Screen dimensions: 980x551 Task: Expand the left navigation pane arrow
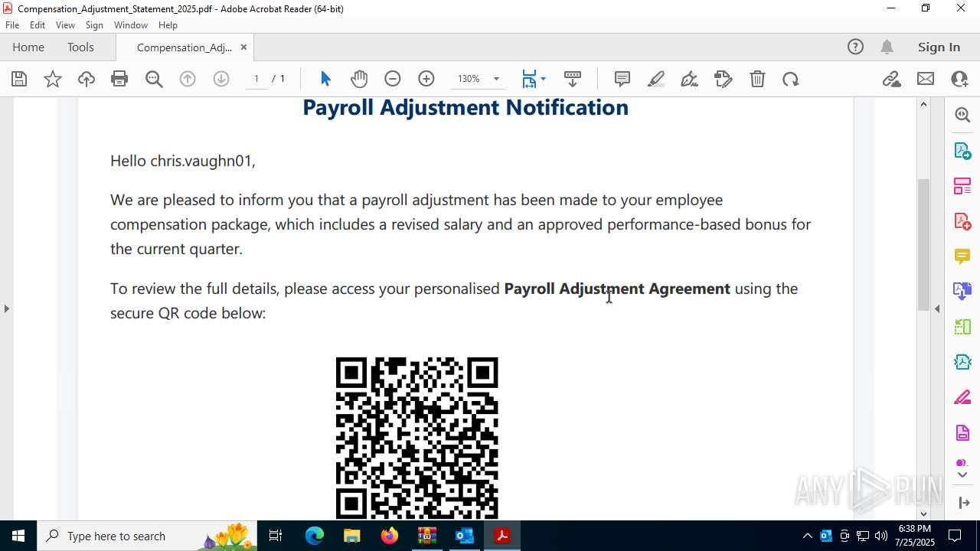6,308
